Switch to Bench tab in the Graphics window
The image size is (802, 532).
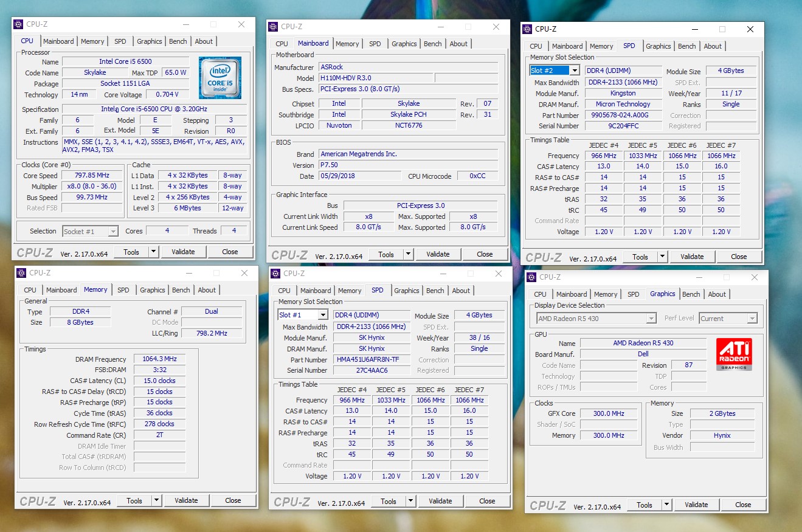[691, 294]
